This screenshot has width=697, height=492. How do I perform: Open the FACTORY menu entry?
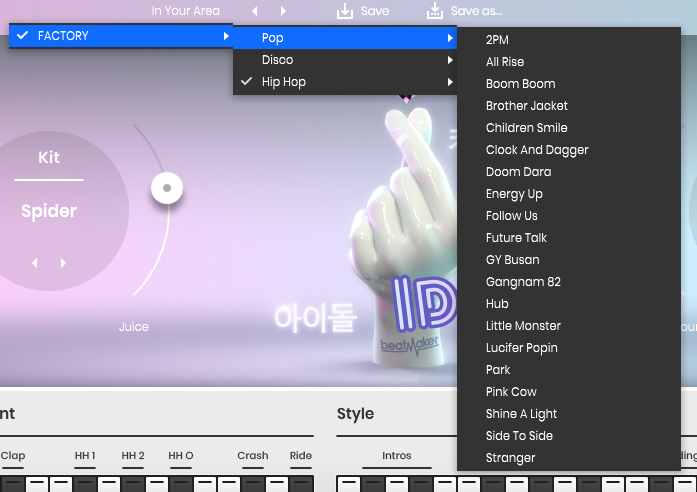tap(121, 36)
